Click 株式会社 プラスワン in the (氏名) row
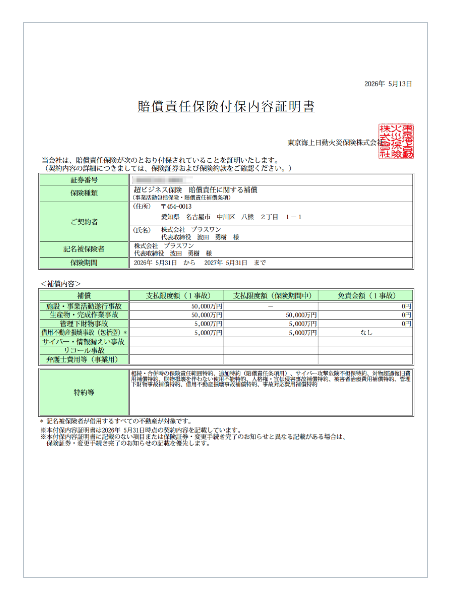 (x=191, y=229)
